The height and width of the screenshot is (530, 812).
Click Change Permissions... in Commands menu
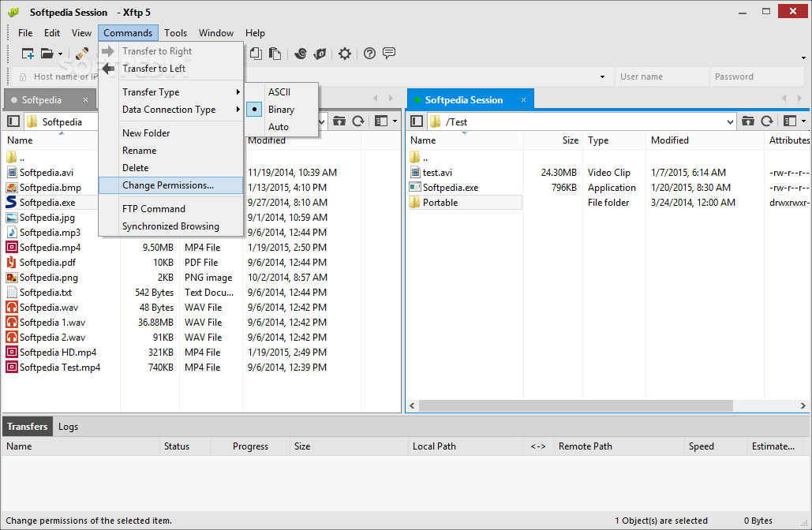171,185
